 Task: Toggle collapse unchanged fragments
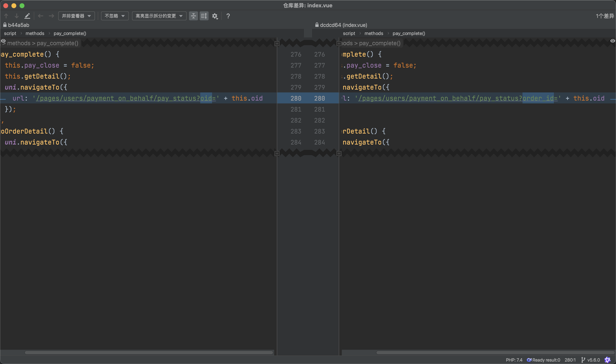tap(193, 16)
